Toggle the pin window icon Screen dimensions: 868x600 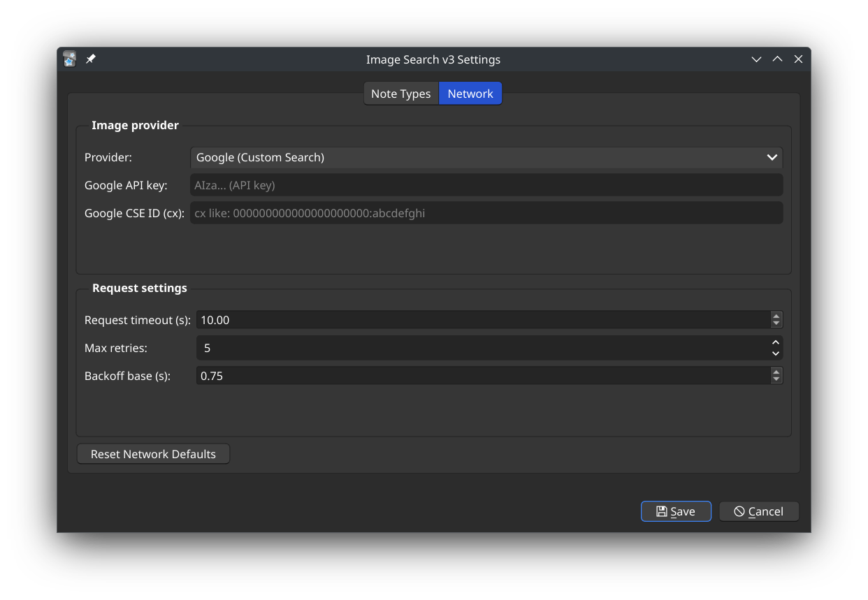[90, 59]
